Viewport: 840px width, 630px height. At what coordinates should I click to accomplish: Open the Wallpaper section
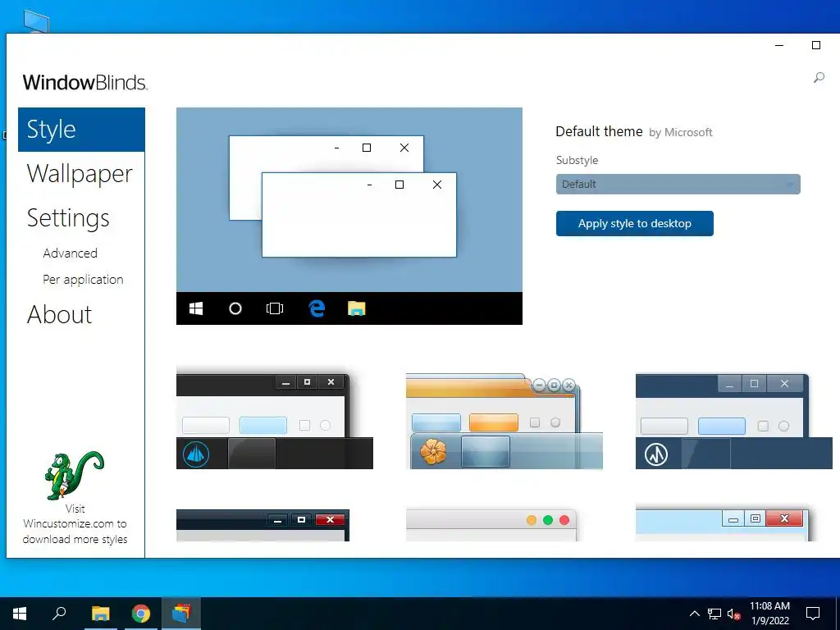[80, 174]
